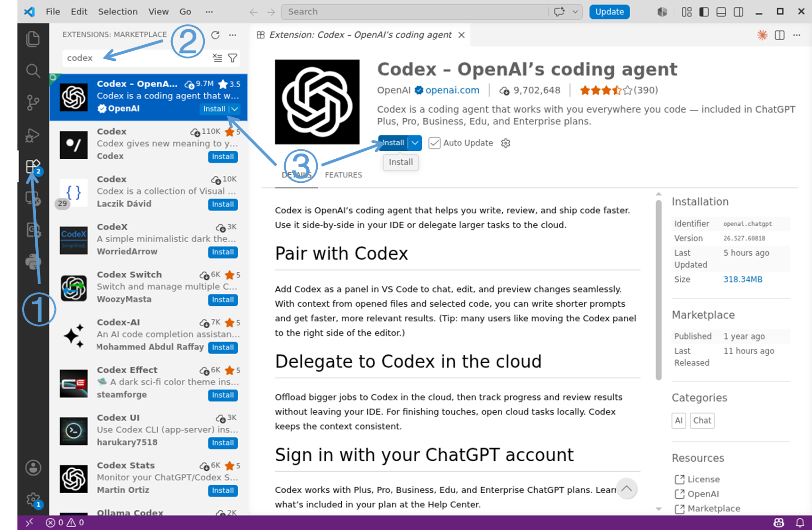
Task: Go forward with the navigation arrow
Action: click(271, 12)
